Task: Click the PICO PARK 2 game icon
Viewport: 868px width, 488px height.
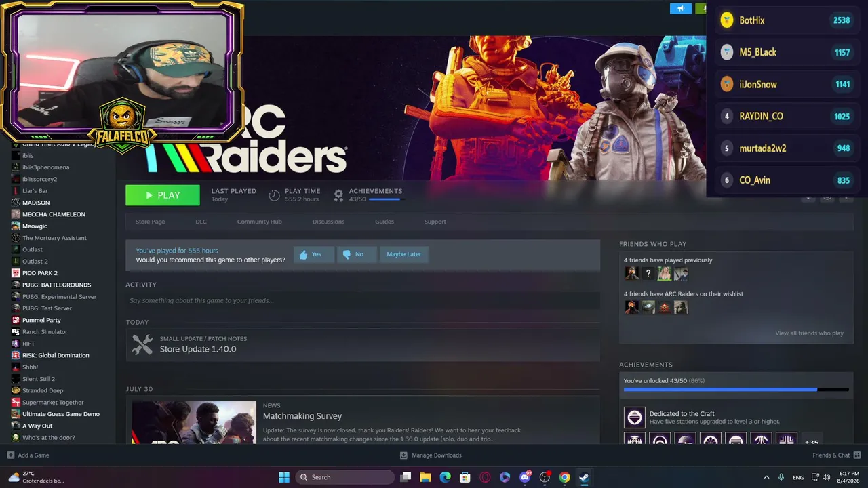Action: (x=16, y=273)
